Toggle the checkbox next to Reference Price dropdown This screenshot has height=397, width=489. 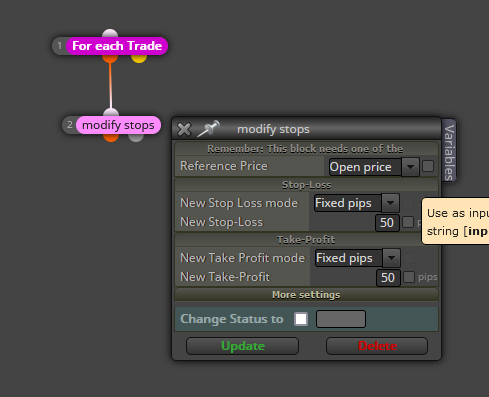pyautogui.click(x=428, y=166)
